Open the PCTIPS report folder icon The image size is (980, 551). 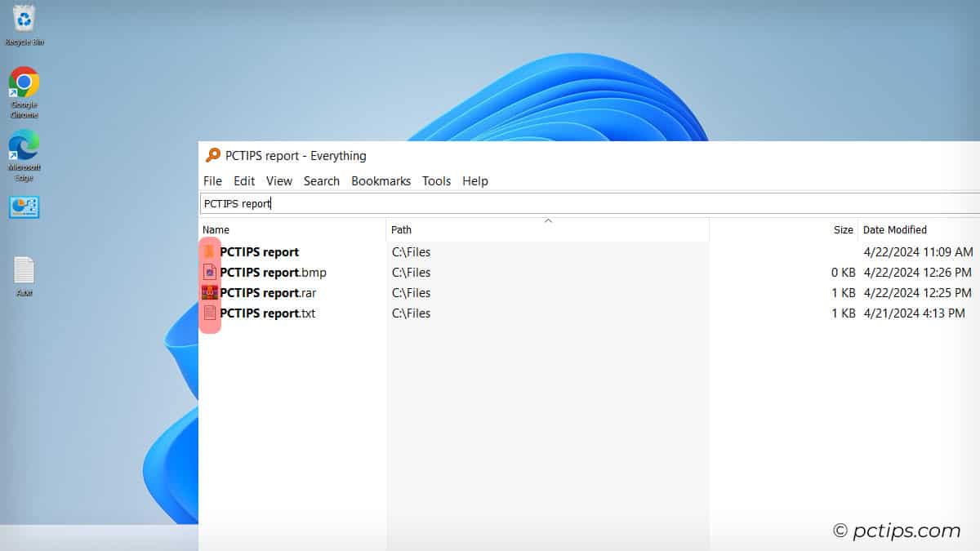pyautogui.click(x=210, y=251)
